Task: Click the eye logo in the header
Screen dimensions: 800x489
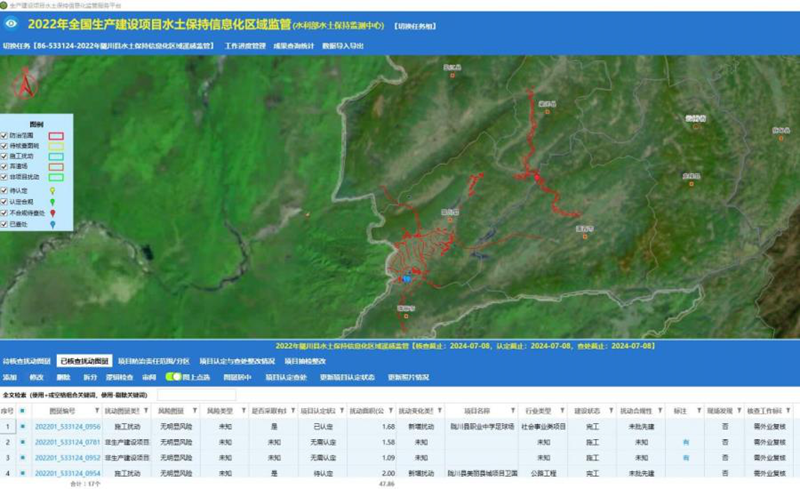Action: pos(12,23)
